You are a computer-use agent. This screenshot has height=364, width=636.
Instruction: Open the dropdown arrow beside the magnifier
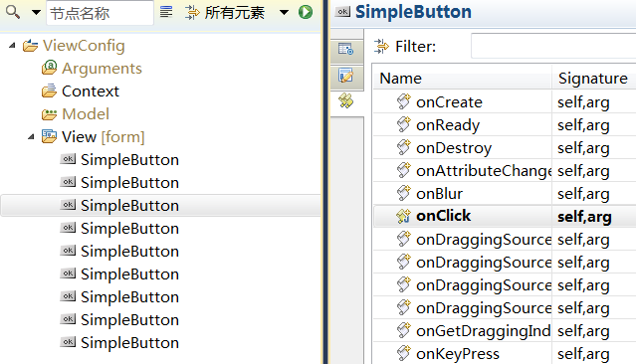(36, 13)
